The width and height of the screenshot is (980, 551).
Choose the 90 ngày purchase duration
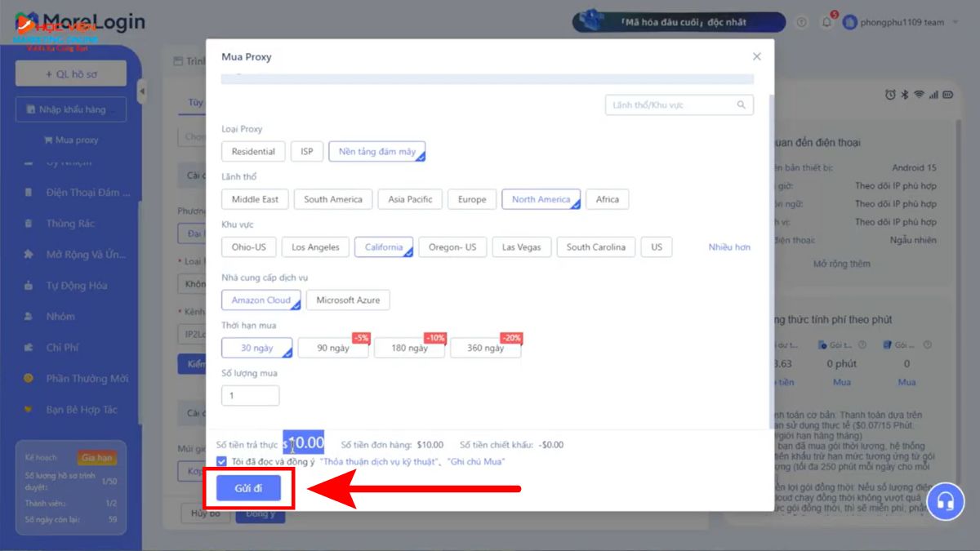coord(332,349)
